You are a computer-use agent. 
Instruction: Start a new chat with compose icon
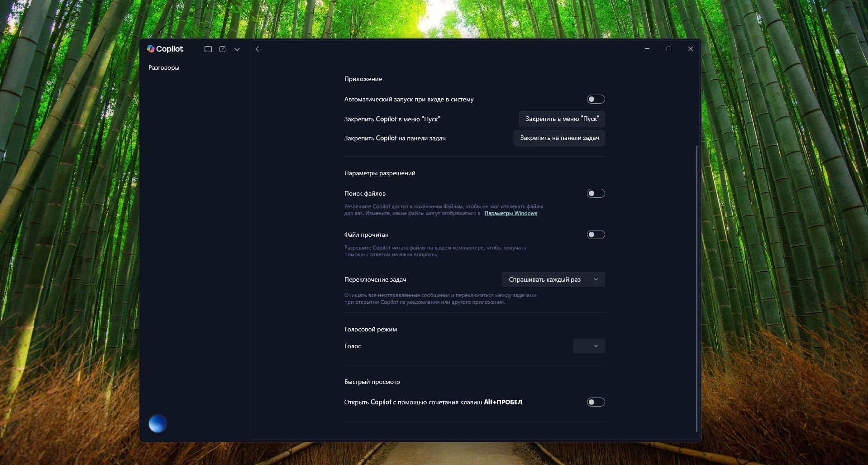[223, 49]
